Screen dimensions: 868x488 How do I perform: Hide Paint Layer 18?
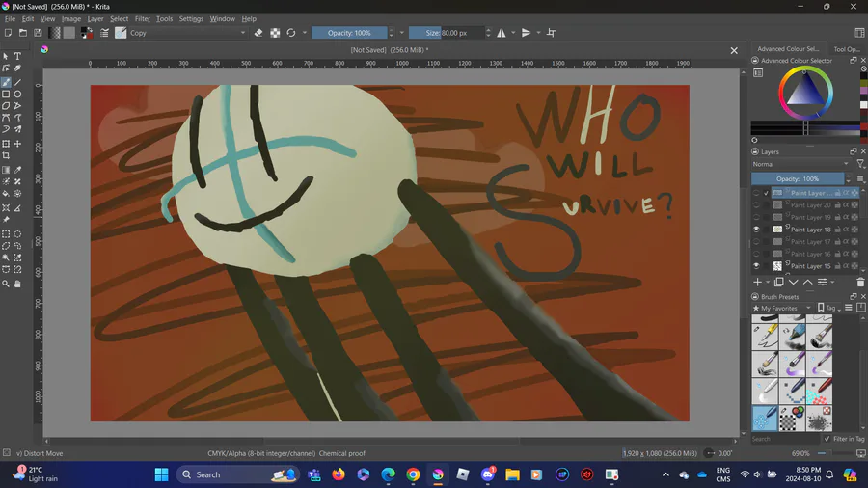point(756,230)
